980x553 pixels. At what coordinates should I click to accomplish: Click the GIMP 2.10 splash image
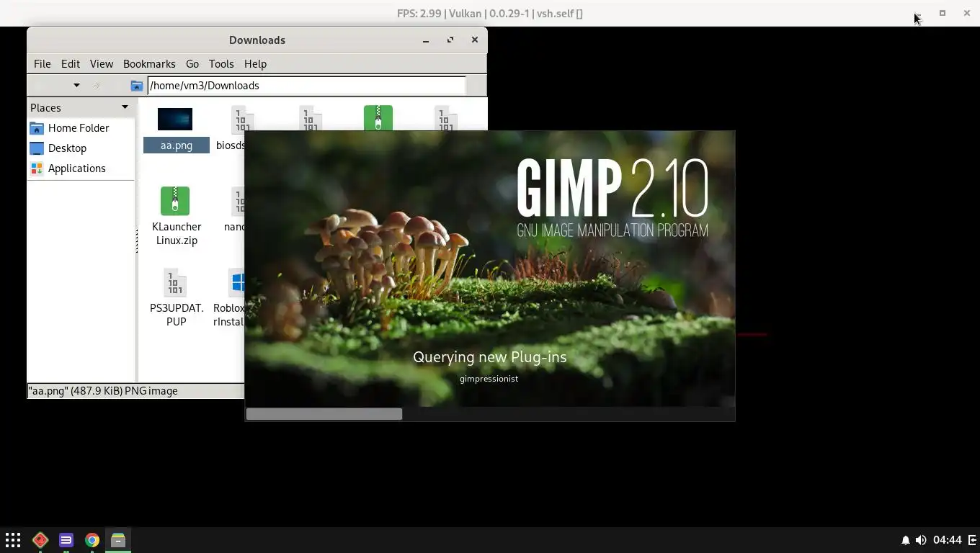pyautogui.click(x=490, y=269)
